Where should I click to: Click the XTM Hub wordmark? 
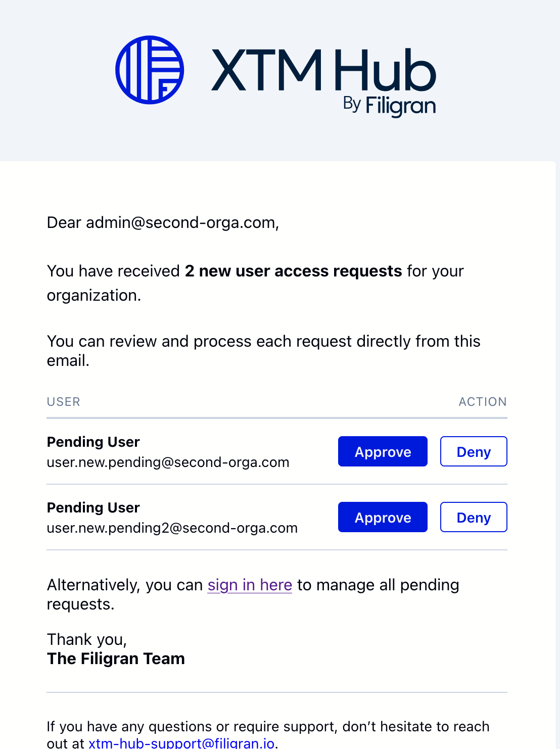coord(323,70)
